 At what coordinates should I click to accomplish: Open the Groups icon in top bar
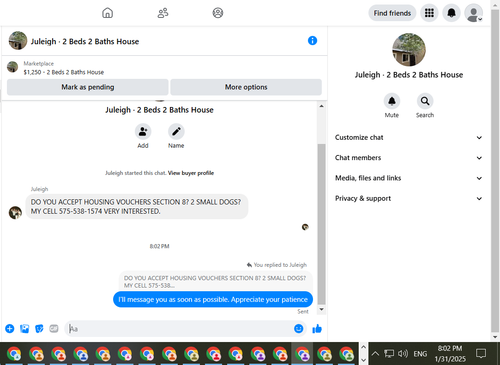[218, 13]
